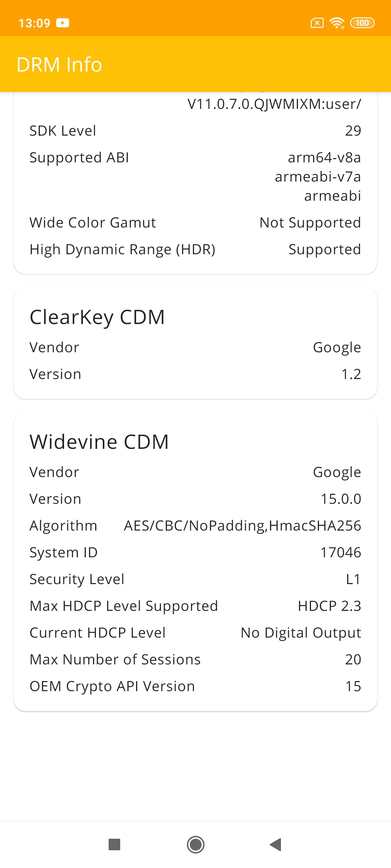Tap the Android home navigation button
The height and width of the screenshot is (868, 391).
(195, 845)
